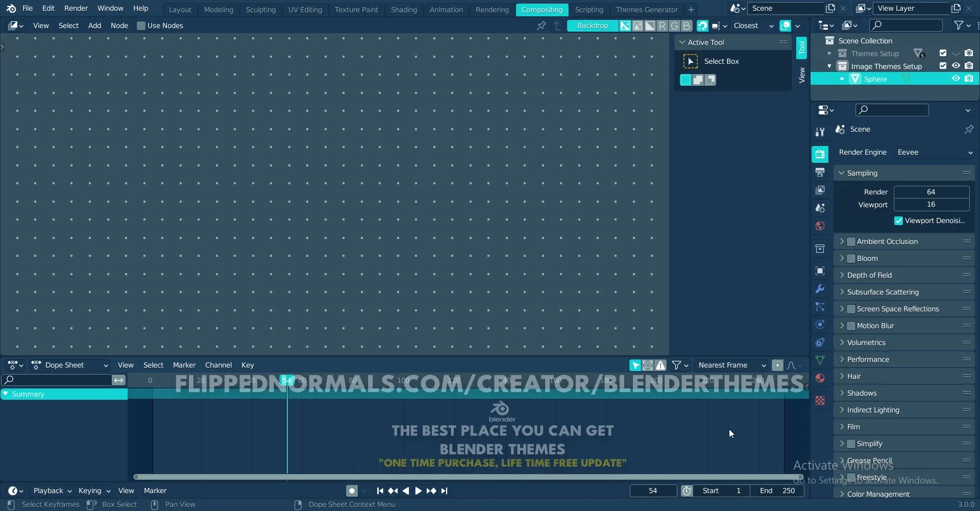Jump to previous keyframe
Image resolution: width=980 pixels, height=511 pixels.
click(393, 491)
